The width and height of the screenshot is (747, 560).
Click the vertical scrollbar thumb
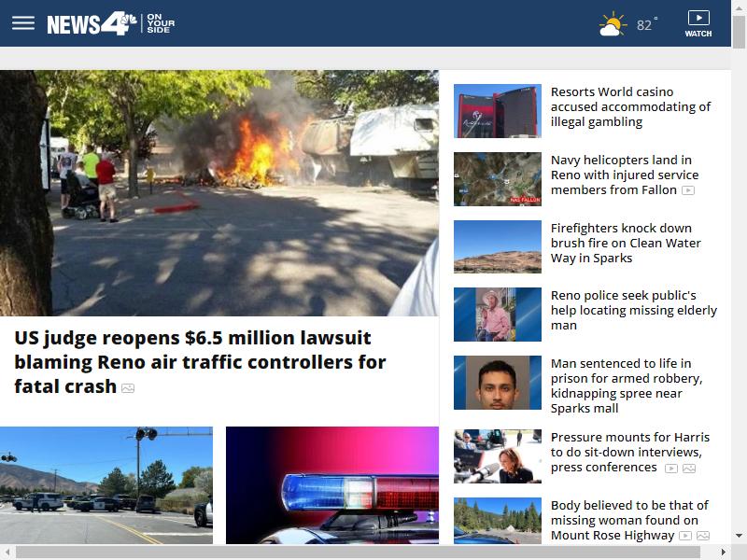[x=739, y=32]
